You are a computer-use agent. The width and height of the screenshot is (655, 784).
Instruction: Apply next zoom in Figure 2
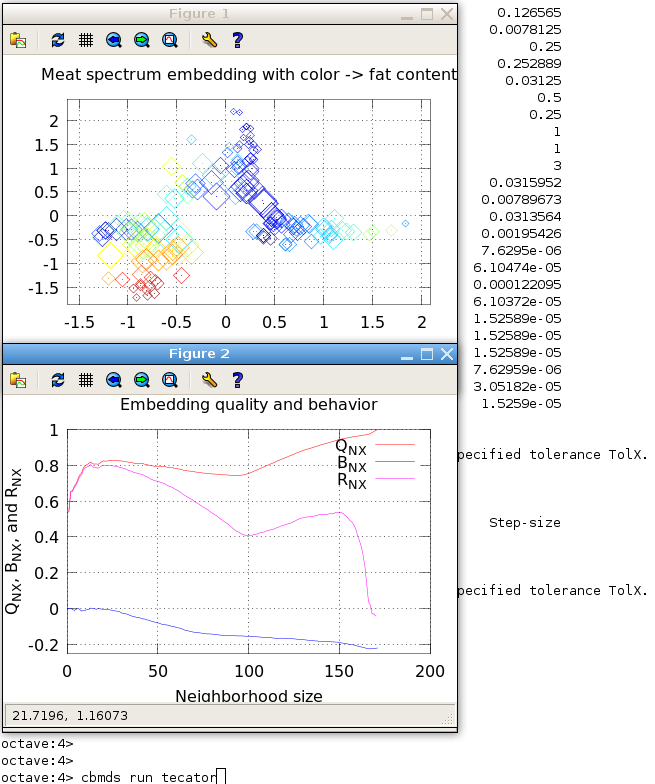coord(142,379)
